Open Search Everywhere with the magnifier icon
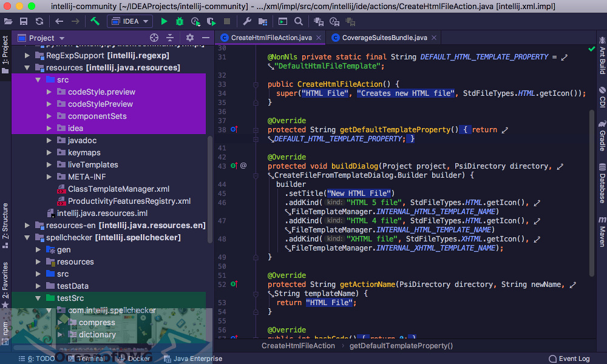607x364 pixels. [x=298, y=21]
